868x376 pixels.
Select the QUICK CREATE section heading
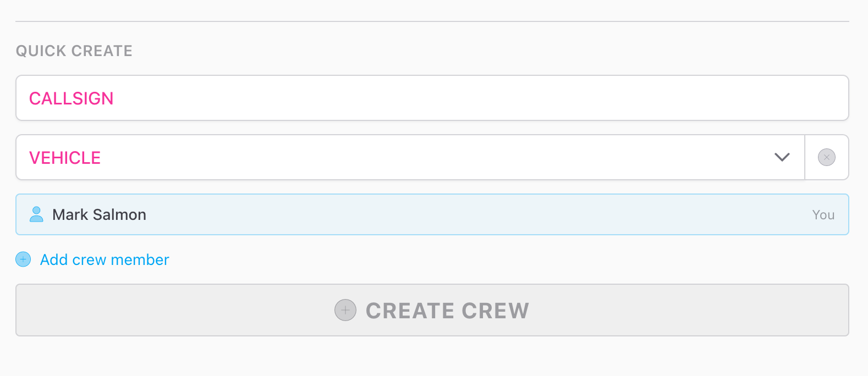[74, 51]
